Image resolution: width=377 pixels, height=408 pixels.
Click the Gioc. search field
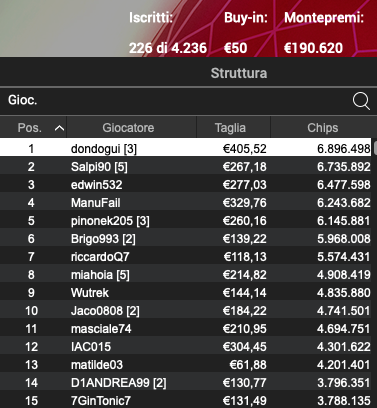(x=173, y=101)
